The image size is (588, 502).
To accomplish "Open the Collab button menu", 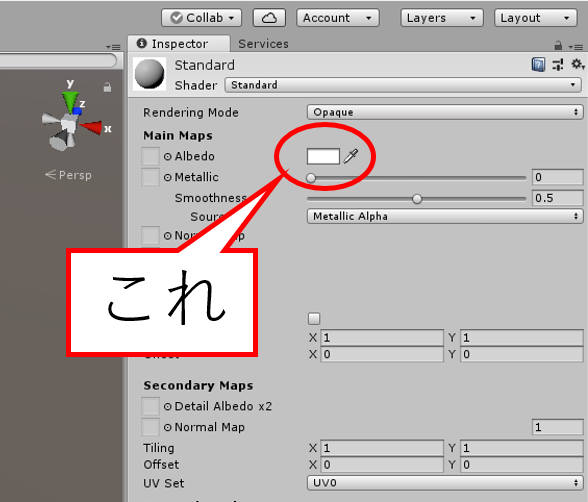I will point(201,18).
